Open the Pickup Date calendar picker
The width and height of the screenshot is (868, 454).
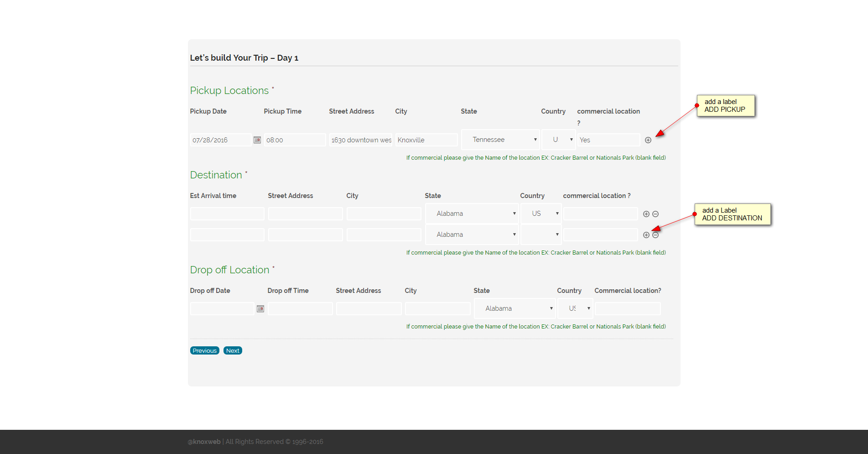coord(257,140)
